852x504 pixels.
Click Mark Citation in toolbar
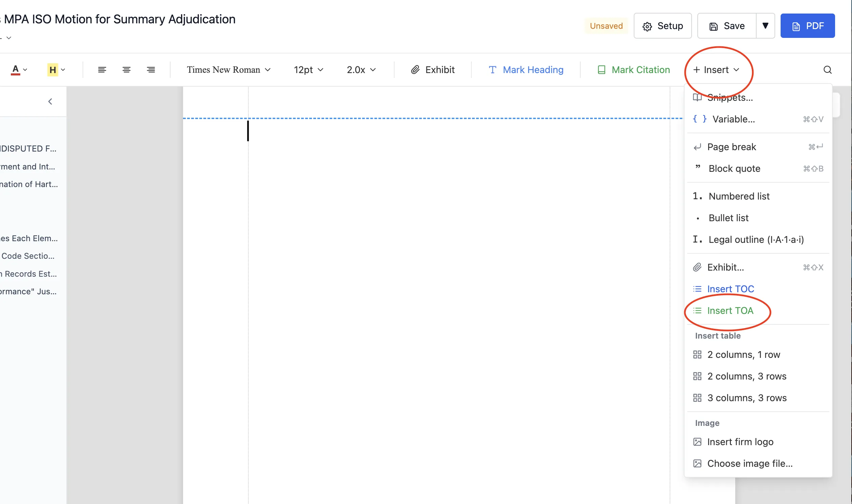(x=633, y=70)
